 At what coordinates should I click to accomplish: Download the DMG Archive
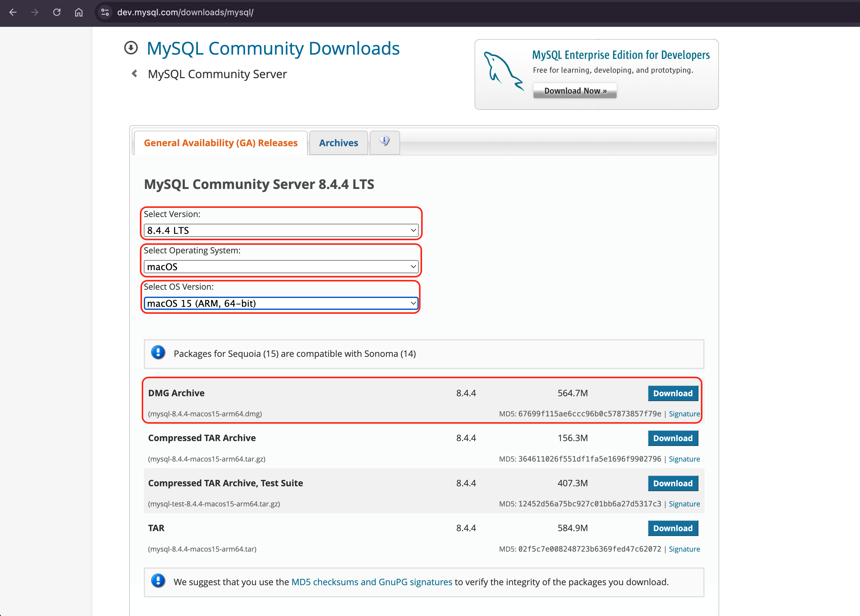[x=672, y=393]
